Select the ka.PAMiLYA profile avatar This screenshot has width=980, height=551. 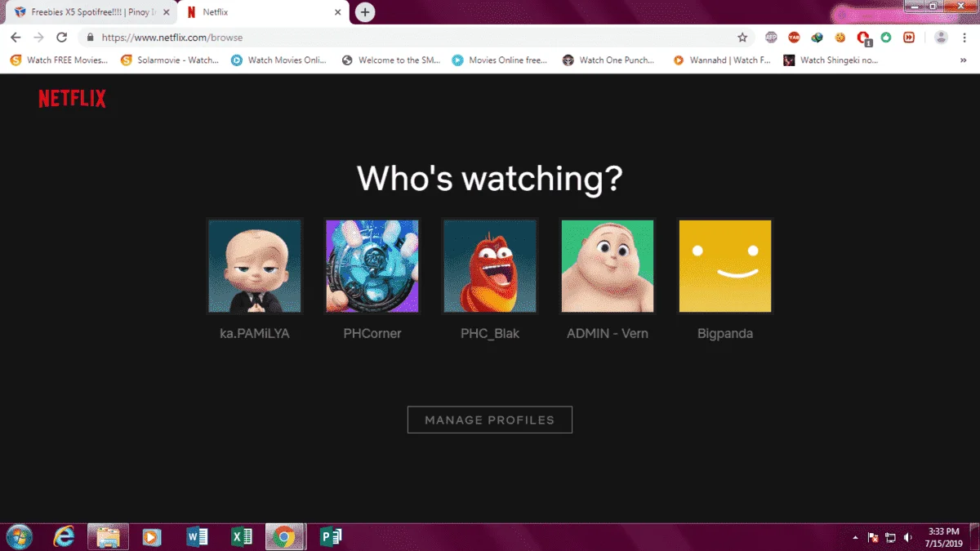pyautogui.click(x=255, y=266)
